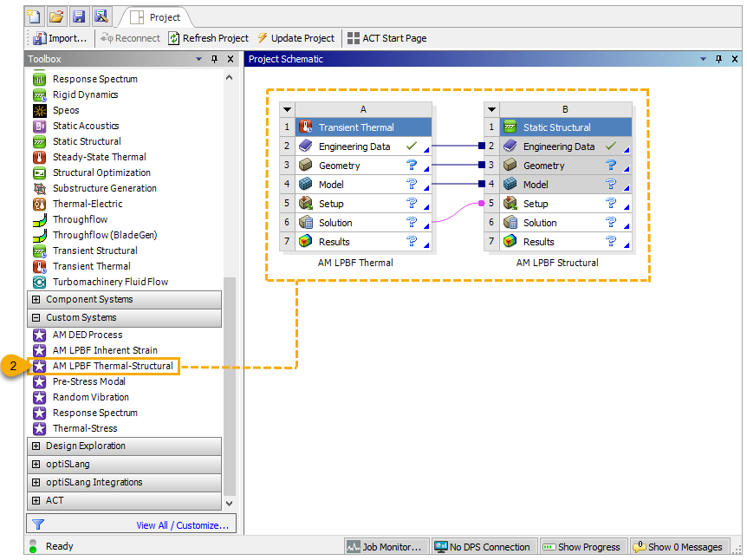Image resolution: width=747 pixels, height=560 pixels.
Task: Pin the Project Schematic panel
Action: [719, 59]
